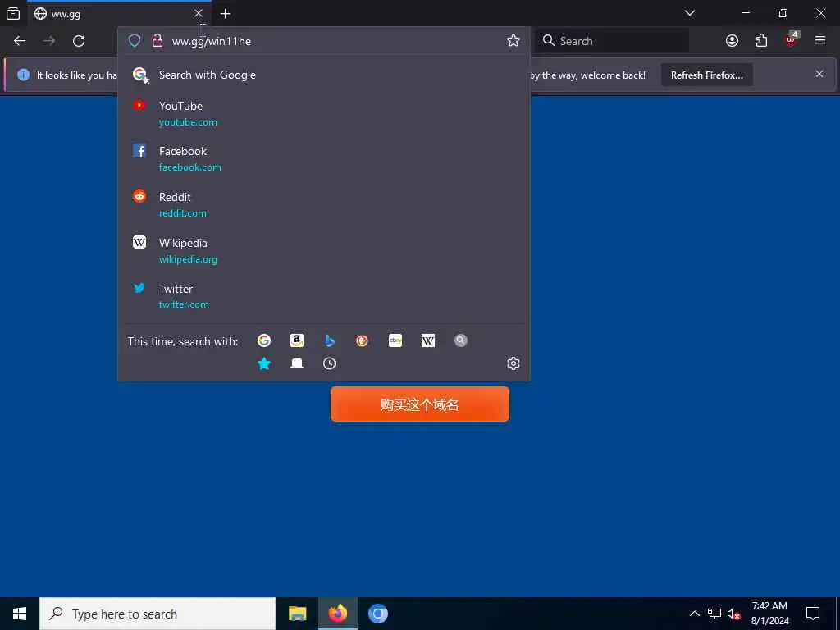840x630 pixels.
Task: Search this time with Amazon icon
Action: click(x=297, y=340)
